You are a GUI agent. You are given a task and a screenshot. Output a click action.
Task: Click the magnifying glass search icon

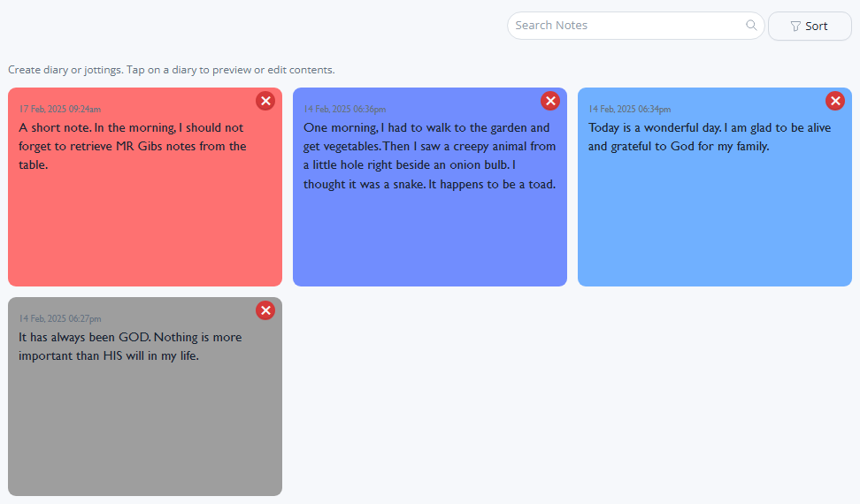click(751, 26)
